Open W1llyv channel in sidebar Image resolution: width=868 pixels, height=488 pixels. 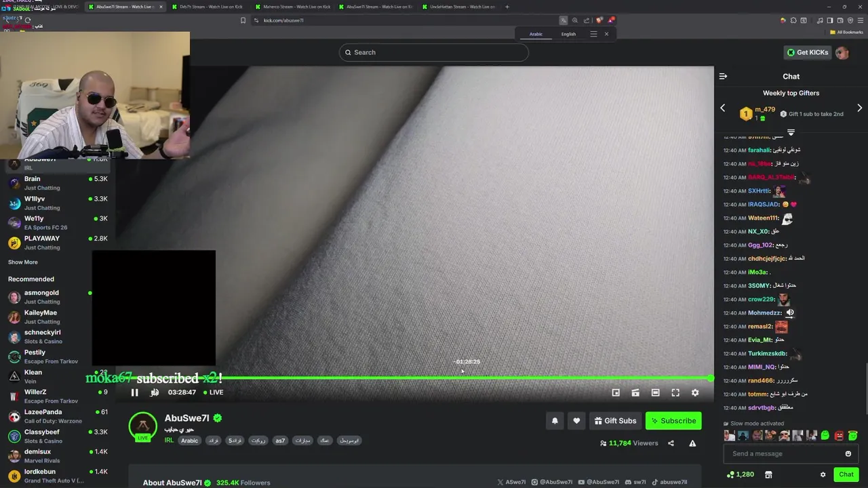(x=58, y=203)
